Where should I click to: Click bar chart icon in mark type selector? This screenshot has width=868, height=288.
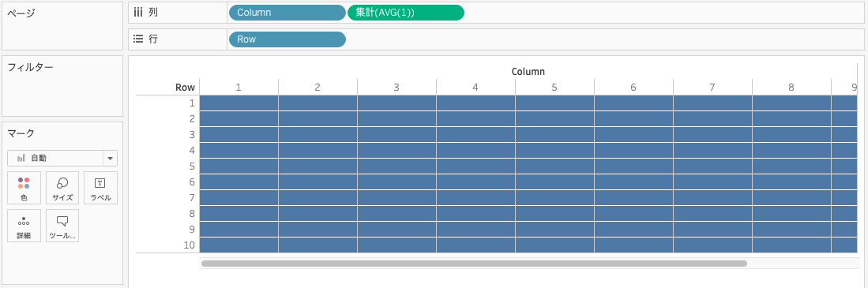(x=21, y=158)
